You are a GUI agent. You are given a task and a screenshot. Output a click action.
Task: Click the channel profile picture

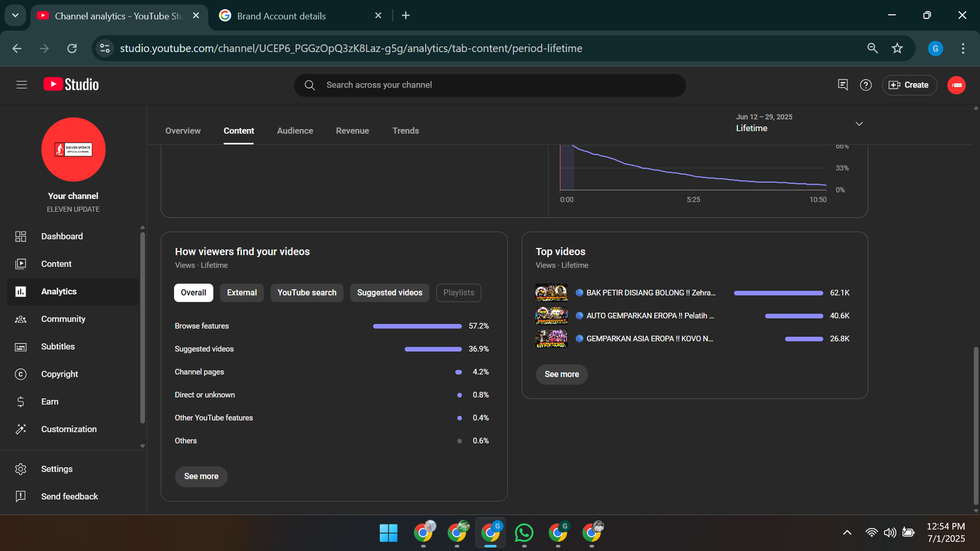tap(73, 149)
